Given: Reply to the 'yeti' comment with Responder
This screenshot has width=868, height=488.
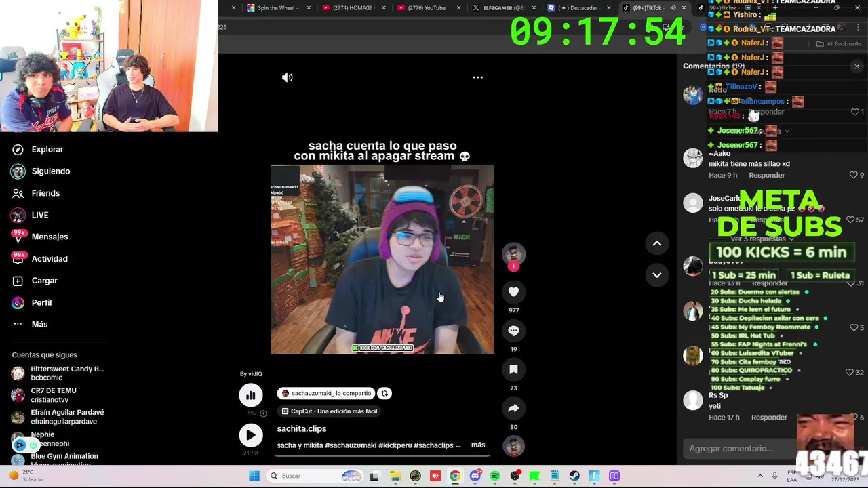Looking at the screenshot, I should pyautogui.click(x=769, y=418).
